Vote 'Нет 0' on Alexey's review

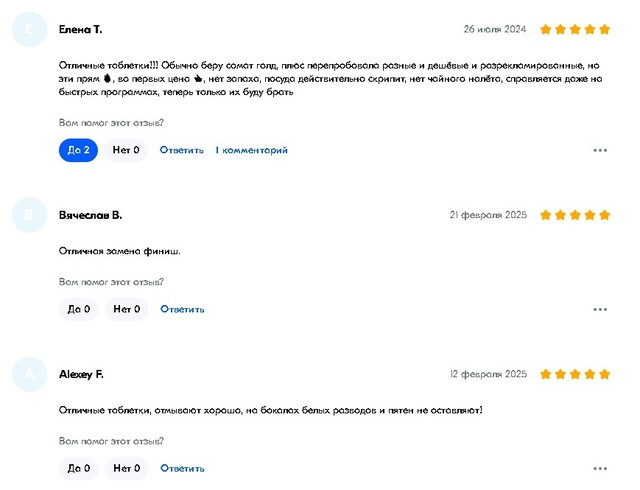(x=126, y=468)
